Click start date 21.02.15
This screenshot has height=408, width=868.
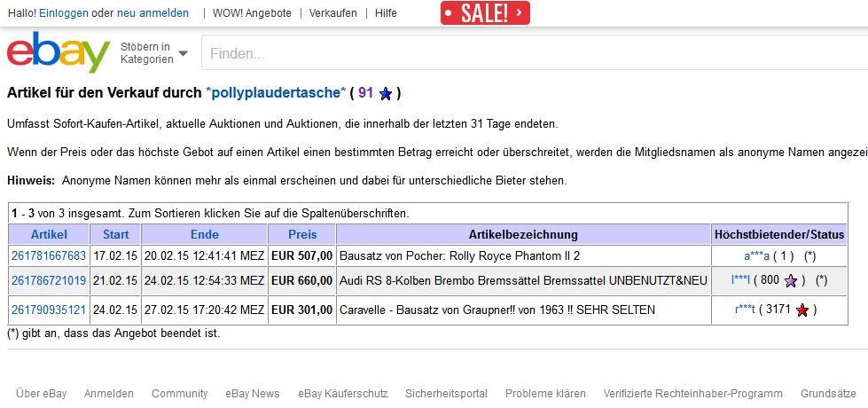115,280
